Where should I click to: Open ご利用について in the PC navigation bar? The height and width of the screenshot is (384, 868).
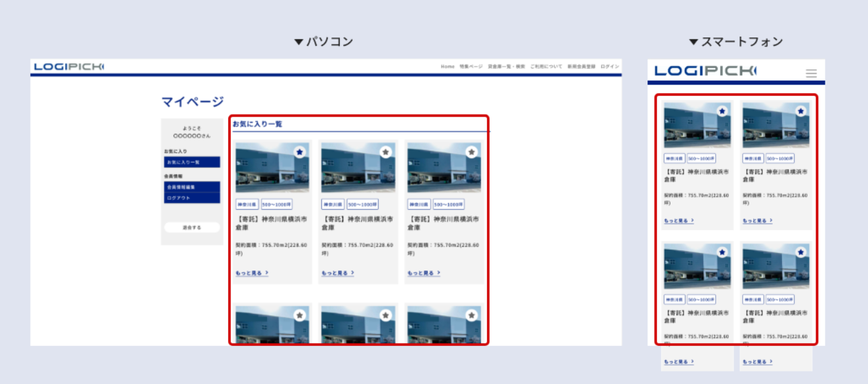547,66
